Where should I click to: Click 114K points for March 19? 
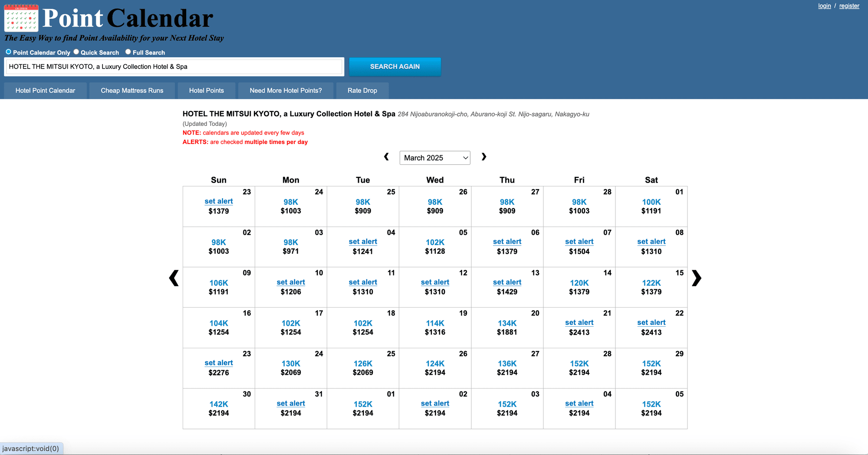(435, 323)
